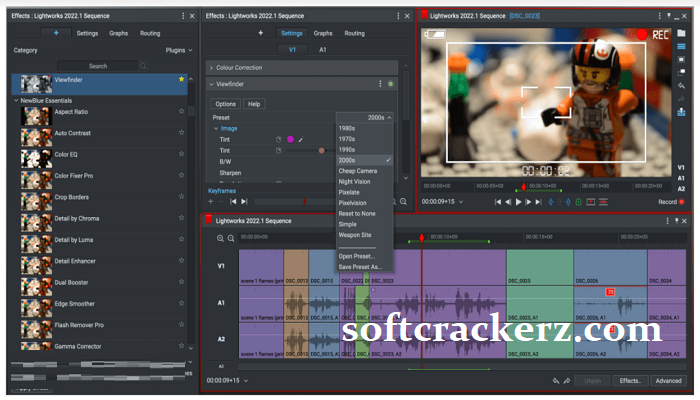Click the Options button
This screenshot has height=400, width=700.
225,104
